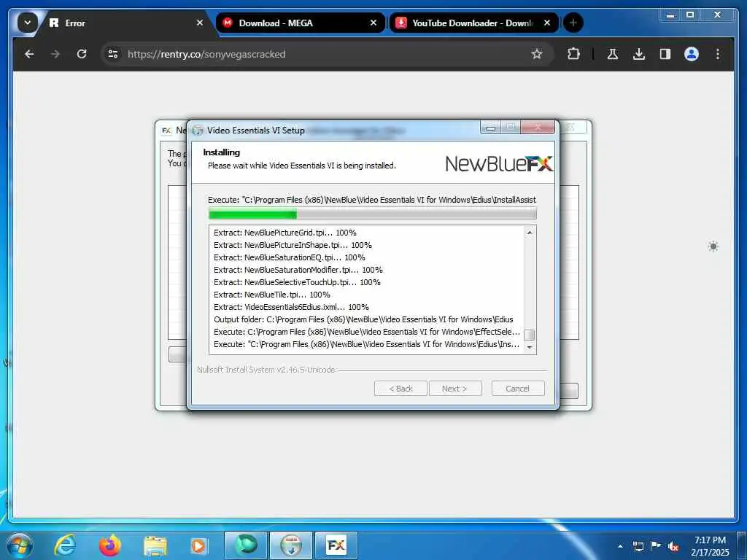
Task: Select log line VideoEssentials6Edius.ixml
Action: pos(291,307)
